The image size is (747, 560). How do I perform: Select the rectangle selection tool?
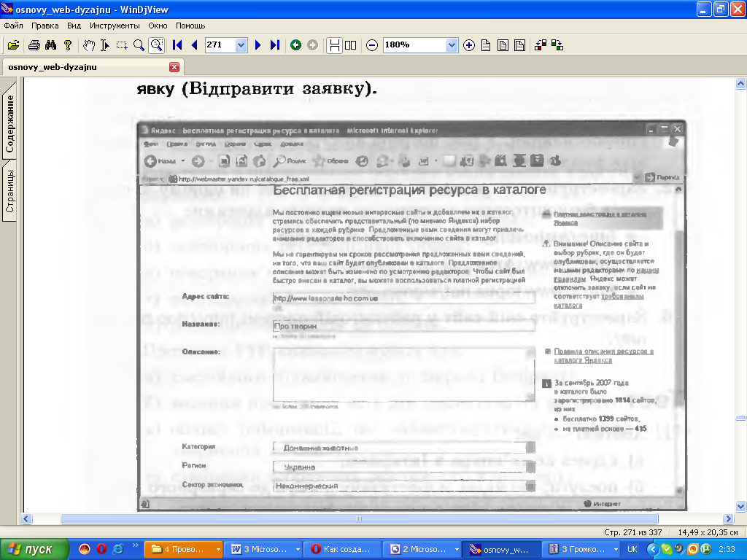point(122,45)
